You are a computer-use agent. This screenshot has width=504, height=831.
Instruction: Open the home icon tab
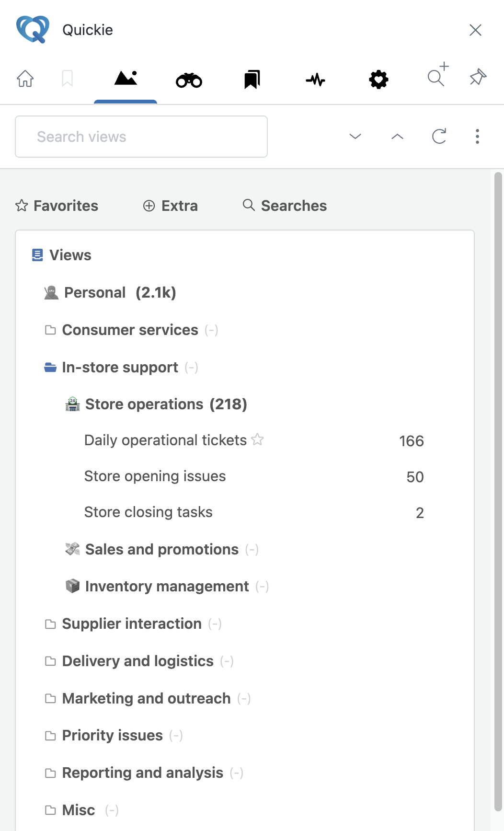click(25, 78)
